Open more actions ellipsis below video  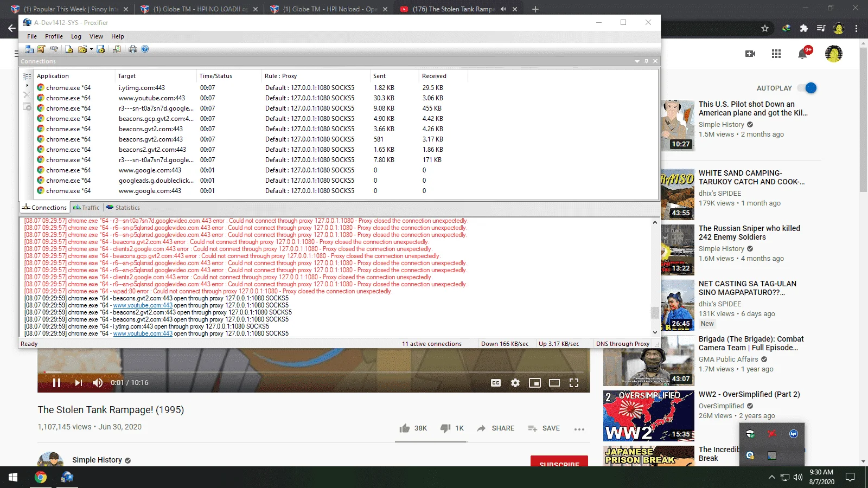(579, 429)
